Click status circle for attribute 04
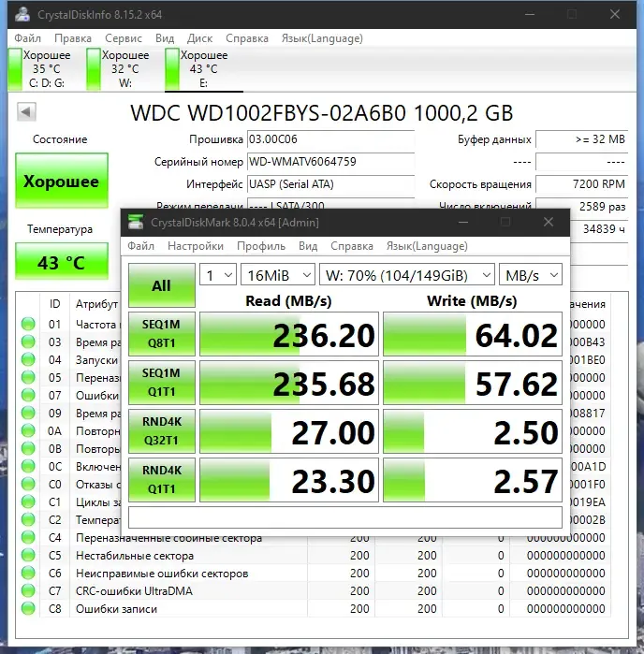The height and width of the screenshot is (654, 644). (x=28, y=359)
